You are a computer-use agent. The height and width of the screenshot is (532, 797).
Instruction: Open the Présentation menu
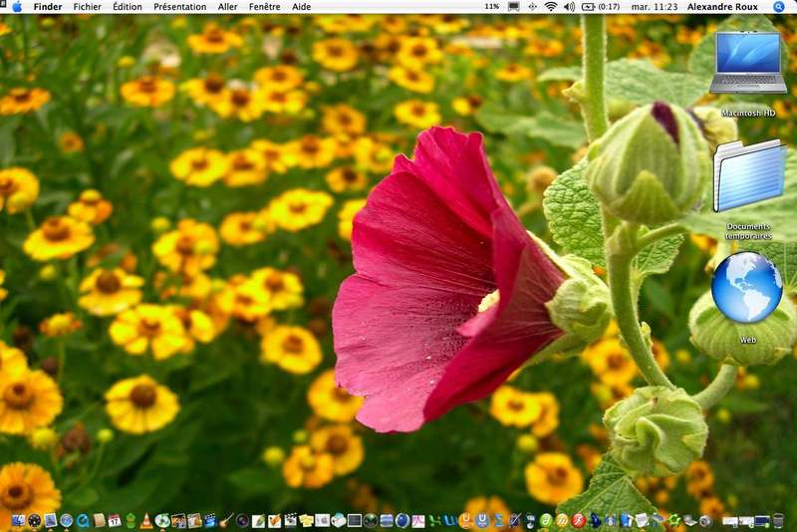[179, 7]
